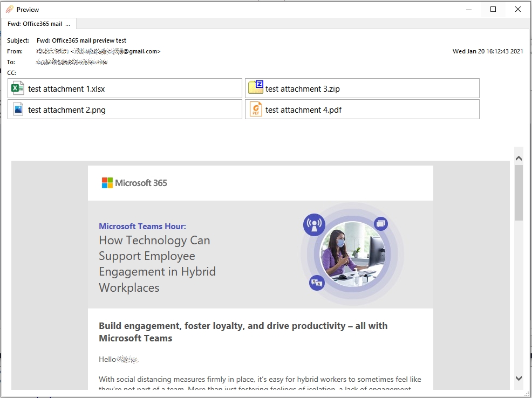The width and height of the screenshot is (532, 398).
Task: Click the sender's gmail address in From field
Action: (115, 51)
